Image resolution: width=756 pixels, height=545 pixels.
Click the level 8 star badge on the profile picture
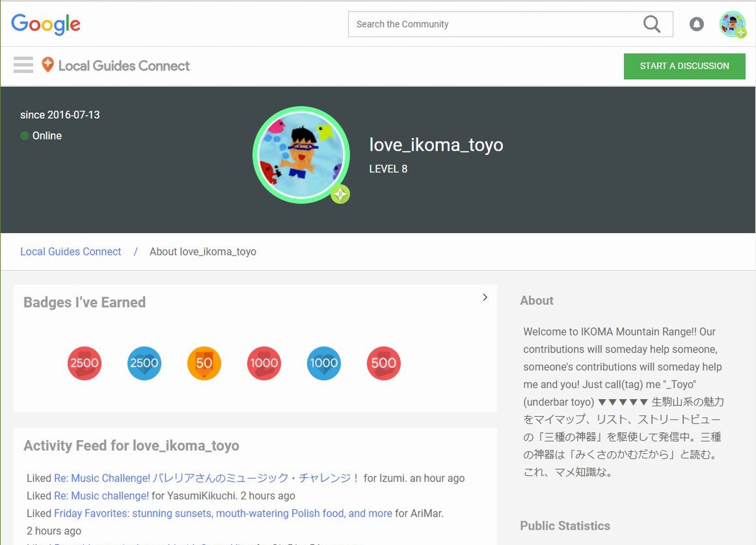point(341,194)
